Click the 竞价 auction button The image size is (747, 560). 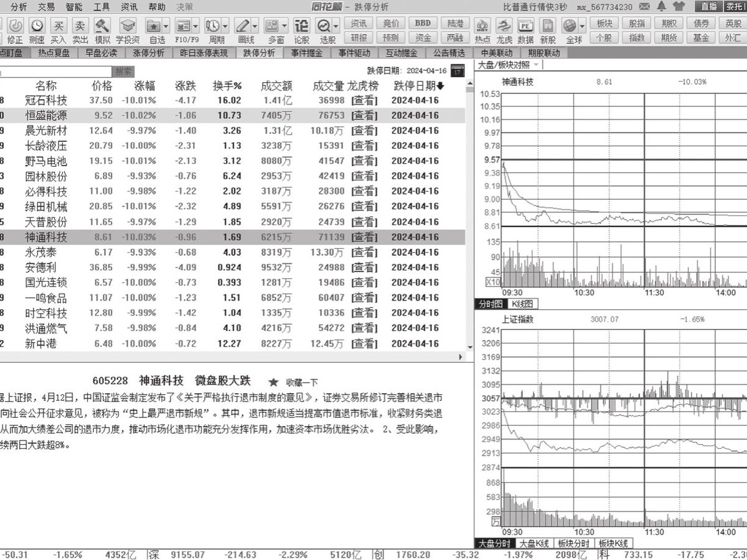pos(391,23)
